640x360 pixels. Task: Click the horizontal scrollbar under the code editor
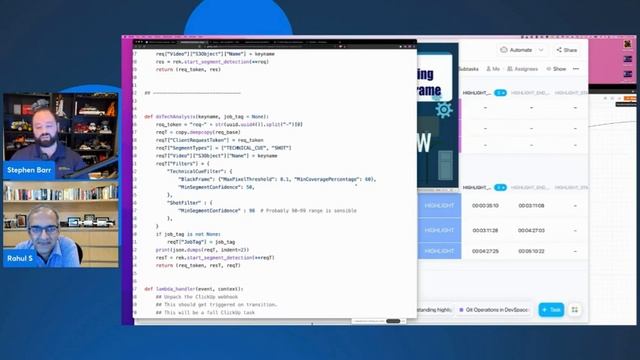point(393,321)
